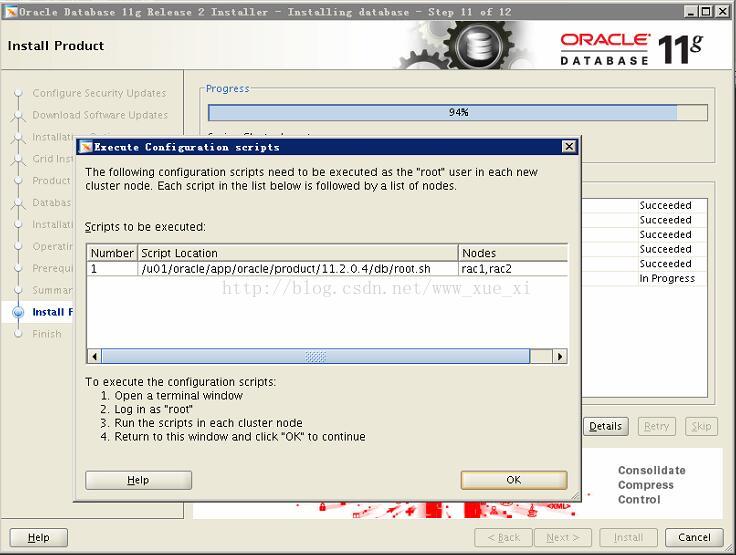Close the Oracle installer window
The image size is (736, 555).
tap(722, 11)
